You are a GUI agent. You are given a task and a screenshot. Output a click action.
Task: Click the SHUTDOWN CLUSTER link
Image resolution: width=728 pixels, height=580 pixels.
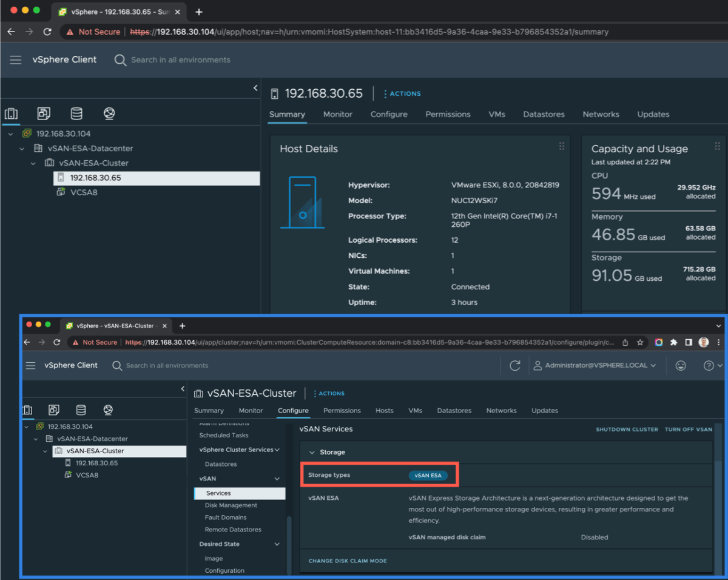pyautogui.click(x=627, y=430)
